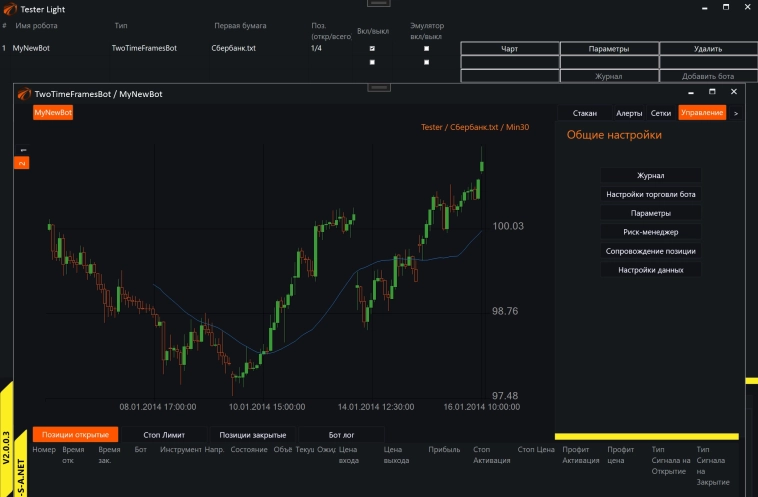Click the Удалить button
This screenshot has width=758, height=497.
pyautogui.click(x=707, y=48)
